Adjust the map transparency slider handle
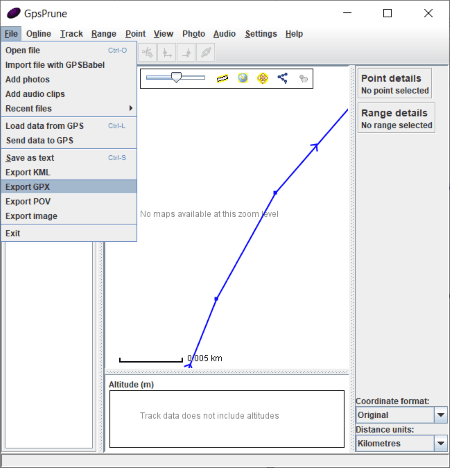450x468 pixels. (176, 77)
